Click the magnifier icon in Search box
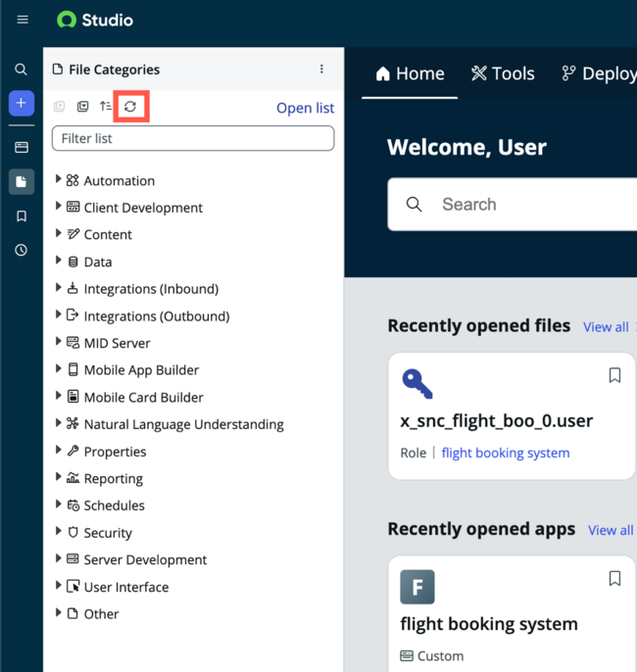This screenshot has height=672, width=637. click(x=414, y=205)
